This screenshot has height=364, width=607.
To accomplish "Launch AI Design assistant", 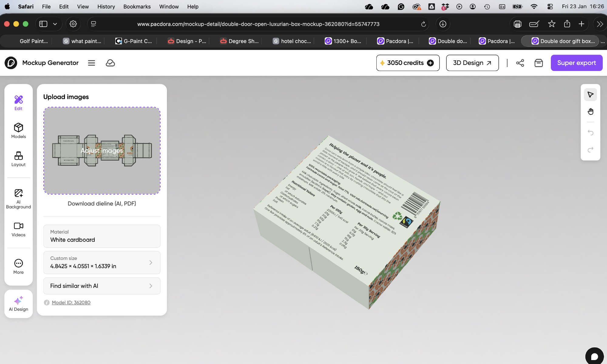I will [x=19, y=304].
